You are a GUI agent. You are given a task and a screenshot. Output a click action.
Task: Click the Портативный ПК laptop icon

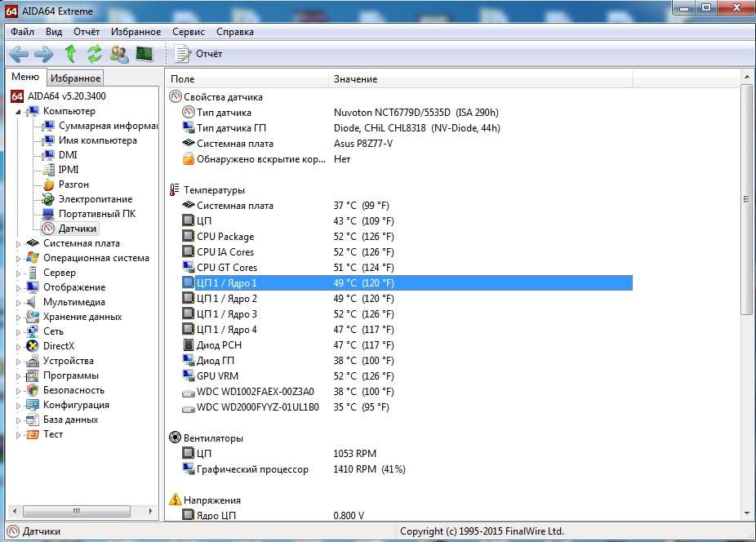click(x=48, y=214)
